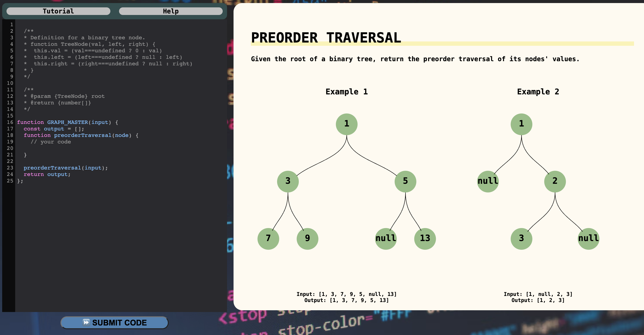
Task: Select root node 1 in Example 2
Action: tap(521, 124)
